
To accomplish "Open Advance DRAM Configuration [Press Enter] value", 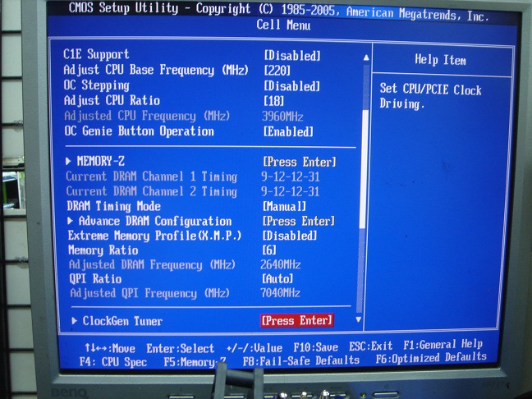I will 299,221.
